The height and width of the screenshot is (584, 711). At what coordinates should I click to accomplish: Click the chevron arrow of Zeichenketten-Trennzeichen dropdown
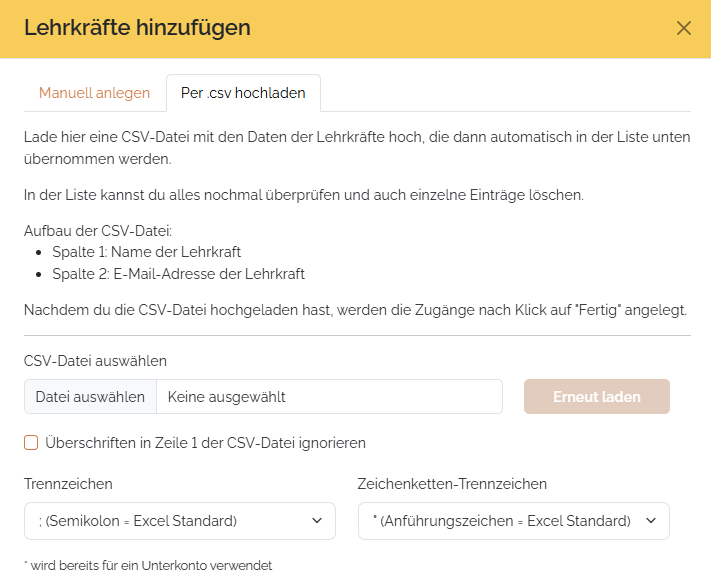pos(651,521)
